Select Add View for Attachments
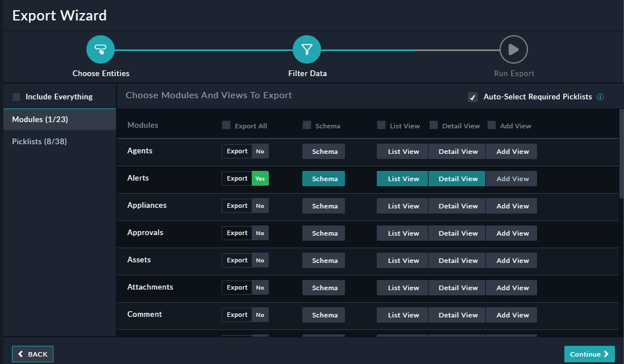Image resolution: width=624 pixels, height=364 pixels. point(511,287)
